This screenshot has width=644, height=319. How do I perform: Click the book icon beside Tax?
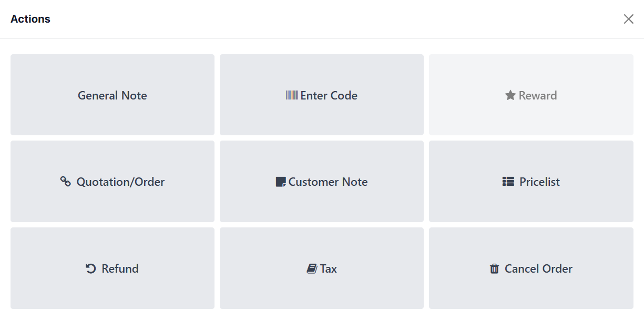(312, 268)
